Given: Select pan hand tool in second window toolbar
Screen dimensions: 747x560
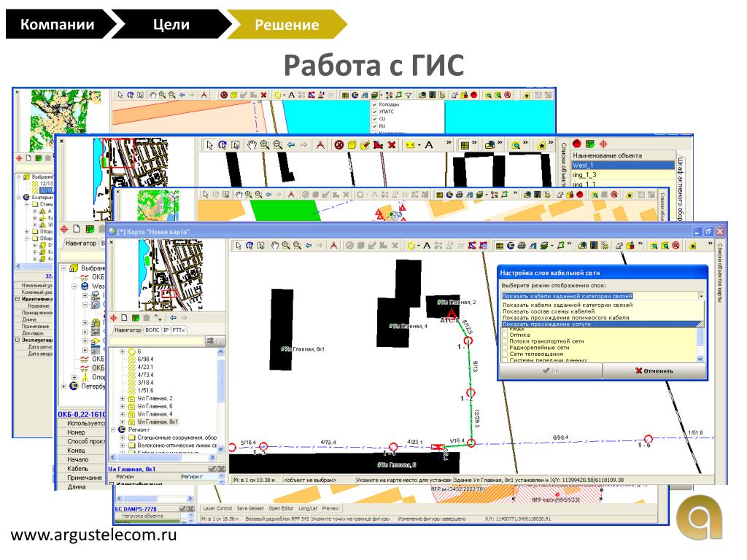Looking at the screenshot, I should (x=251, y=145).
